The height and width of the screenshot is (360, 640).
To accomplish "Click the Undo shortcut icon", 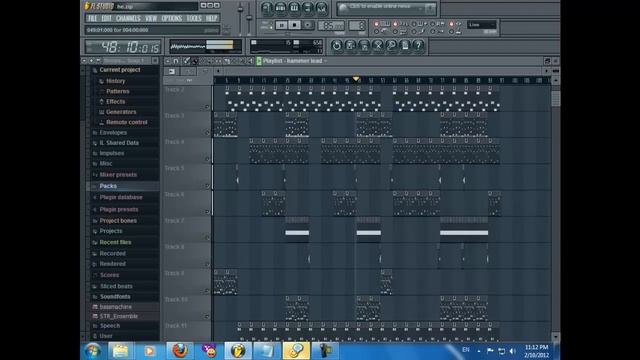I will (x=336, y=45).
